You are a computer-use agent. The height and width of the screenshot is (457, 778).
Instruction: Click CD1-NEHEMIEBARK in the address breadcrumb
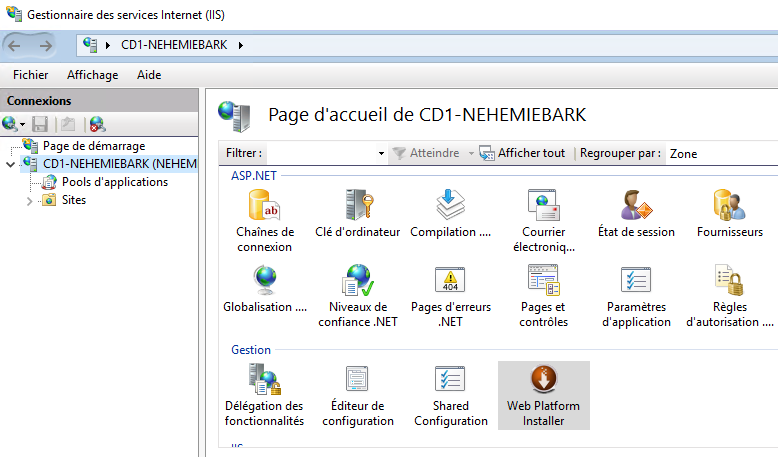174,45
